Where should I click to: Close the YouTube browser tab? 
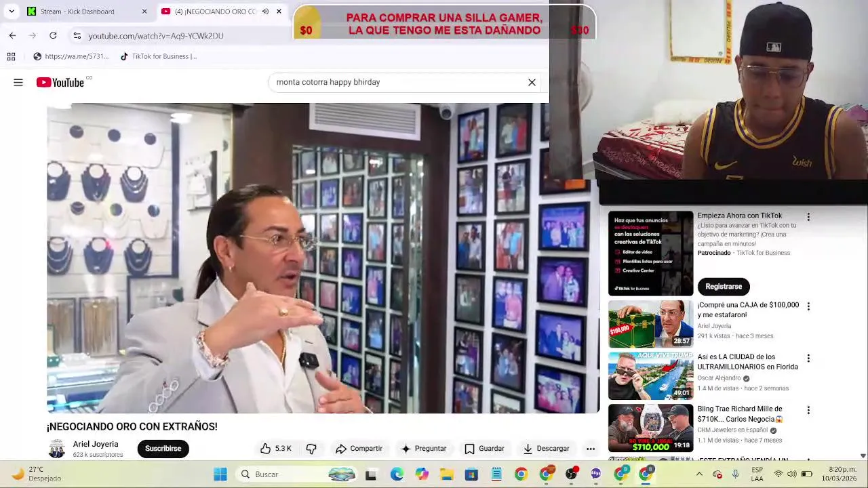[x=279, y=12]
